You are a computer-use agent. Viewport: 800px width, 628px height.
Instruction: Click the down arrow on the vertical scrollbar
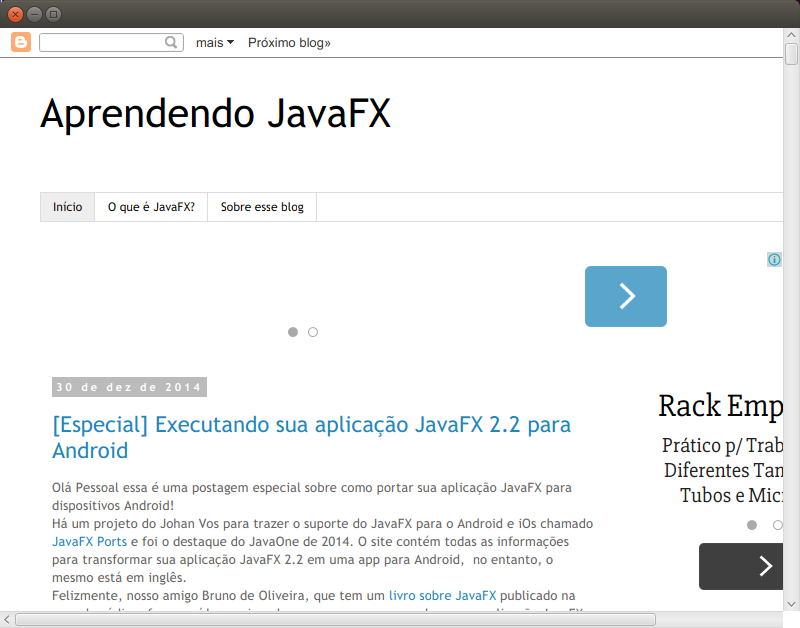(x=792, y=603)
